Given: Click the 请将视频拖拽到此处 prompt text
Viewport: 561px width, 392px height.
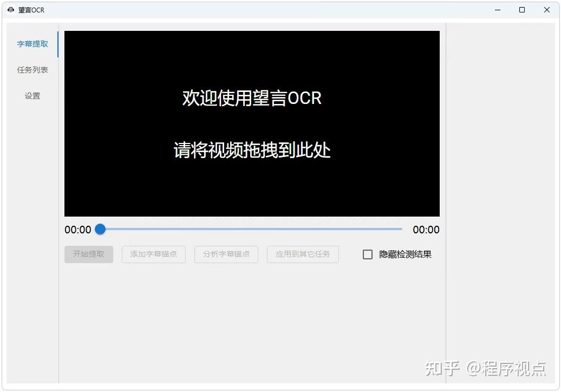Looking at the screenshot, I should pos(252,151).
